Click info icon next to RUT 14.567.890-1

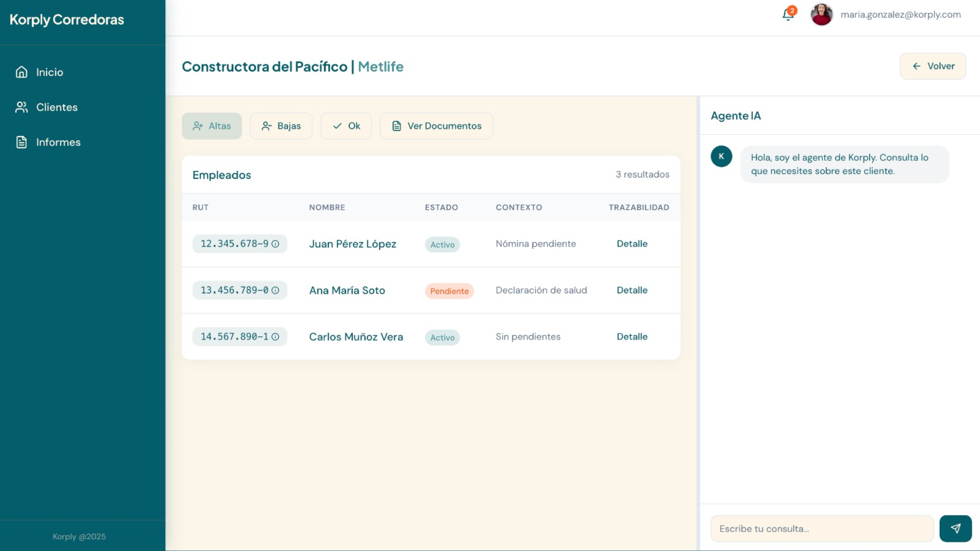click(x=275, y=337)
